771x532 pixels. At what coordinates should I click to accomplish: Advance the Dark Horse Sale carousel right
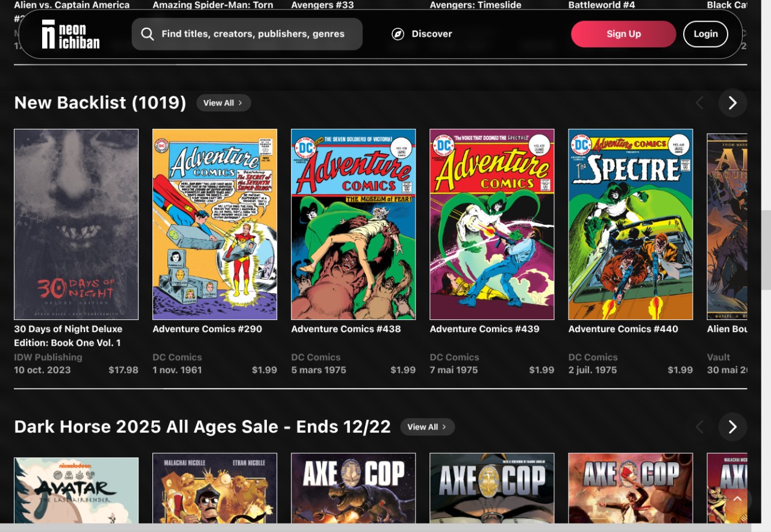point(732,427)
